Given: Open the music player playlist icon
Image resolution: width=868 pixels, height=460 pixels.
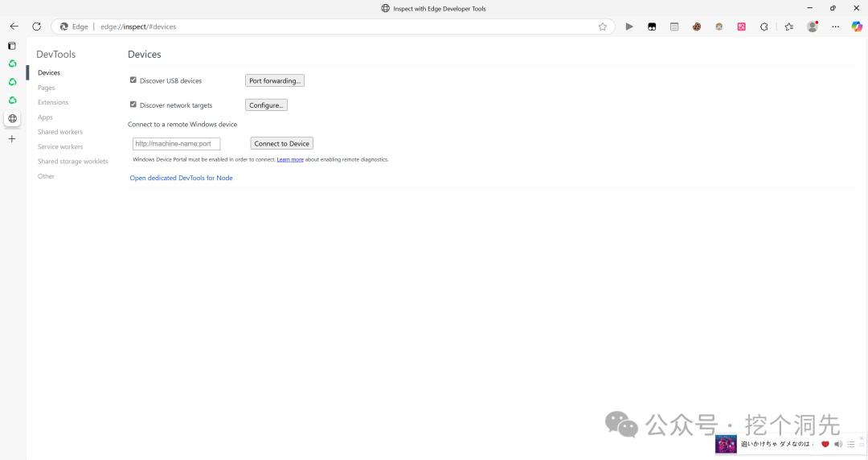Looking at the screenshot, I should tap(851, 444).
